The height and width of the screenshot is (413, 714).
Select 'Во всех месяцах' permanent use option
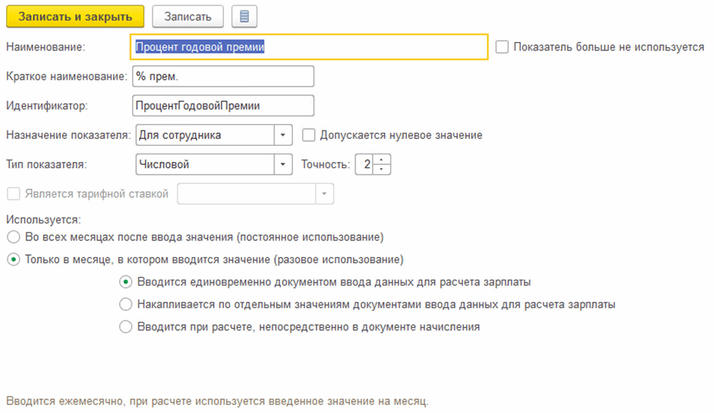click(13, 237)
